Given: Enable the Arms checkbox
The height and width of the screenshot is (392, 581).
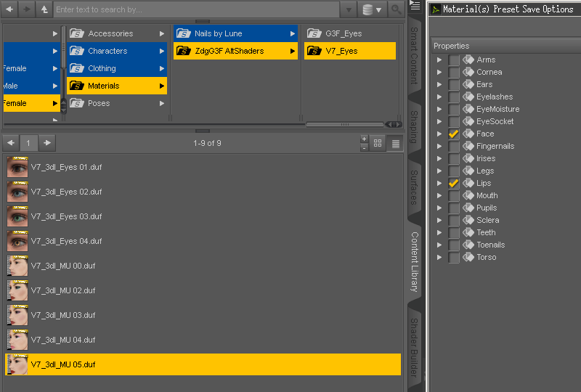Looking at the screenshot, I should 453,60.
